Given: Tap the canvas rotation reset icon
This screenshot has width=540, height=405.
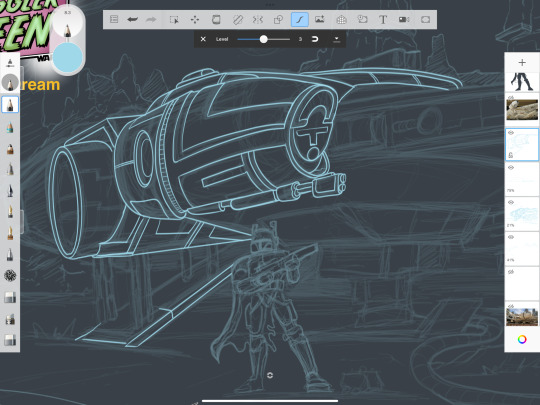Looking at the screenshot, I should coord(270,375).
